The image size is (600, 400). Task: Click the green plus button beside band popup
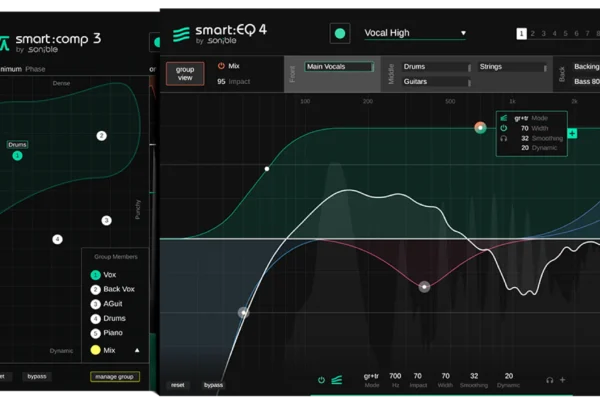(x=572, y=133)
